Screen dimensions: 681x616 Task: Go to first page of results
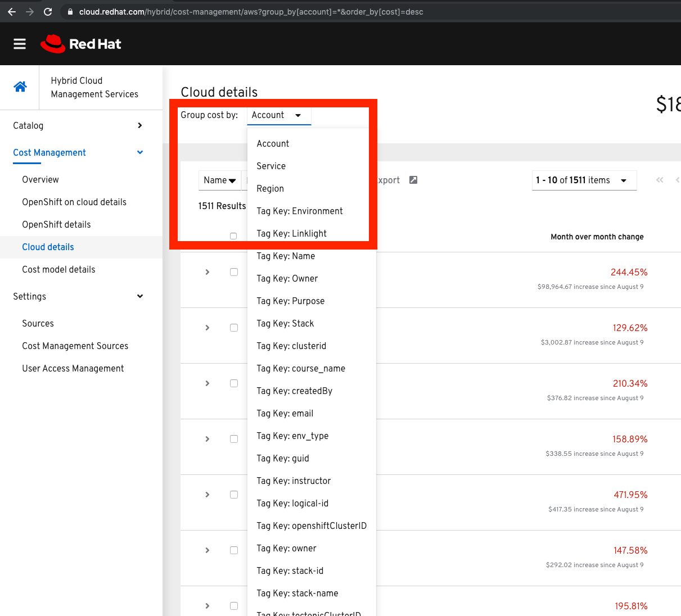(x=660, y=180)
